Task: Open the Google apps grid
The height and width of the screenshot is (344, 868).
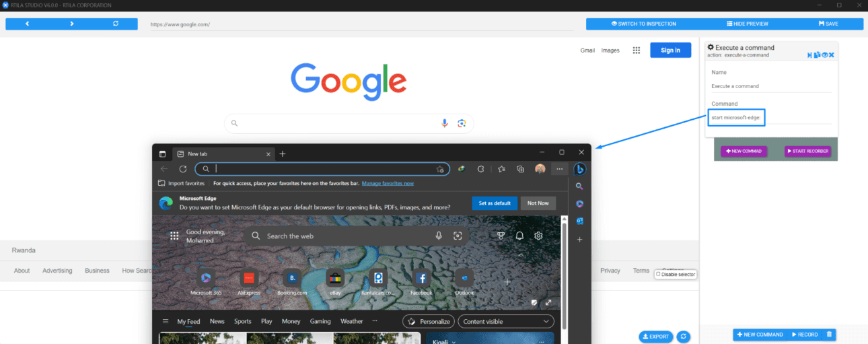Action: [637, 50]
